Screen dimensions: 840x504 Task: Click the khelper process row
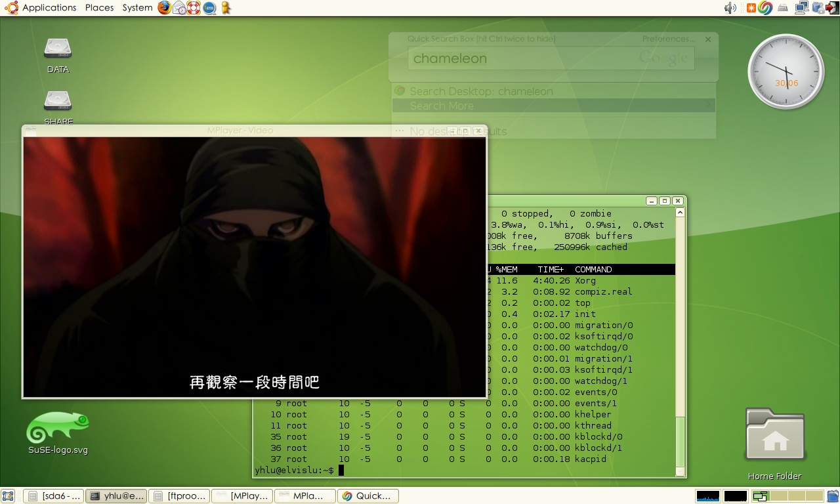coord(464,415)
